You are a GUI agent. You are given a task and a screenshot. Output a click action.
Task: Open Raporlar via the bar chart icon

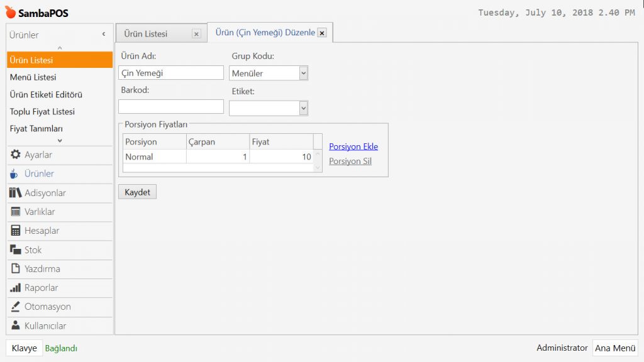15,288
